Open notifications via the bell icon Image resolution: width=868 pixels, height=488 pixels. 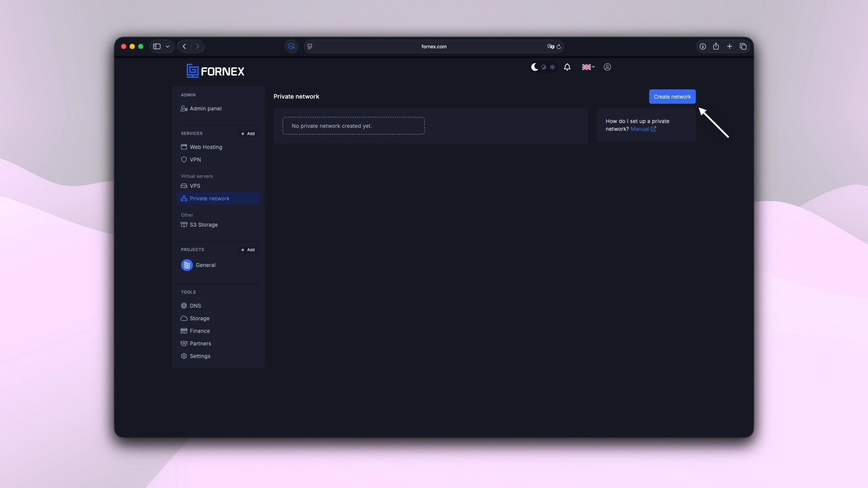[567, 67]
